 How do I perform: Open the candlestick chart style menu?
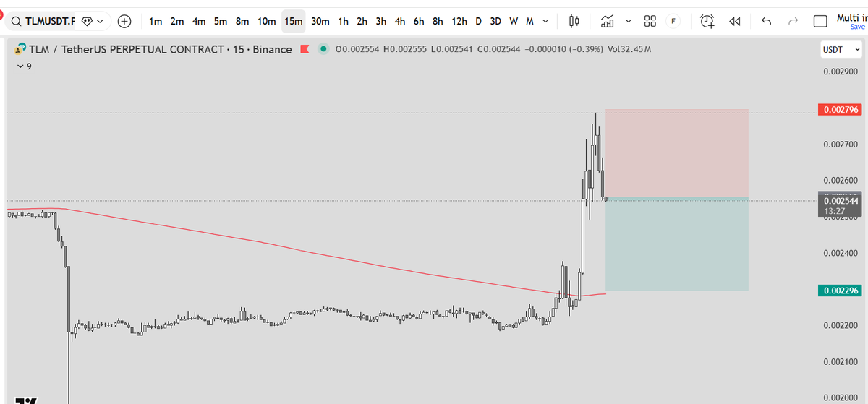[x=575, y=22]
